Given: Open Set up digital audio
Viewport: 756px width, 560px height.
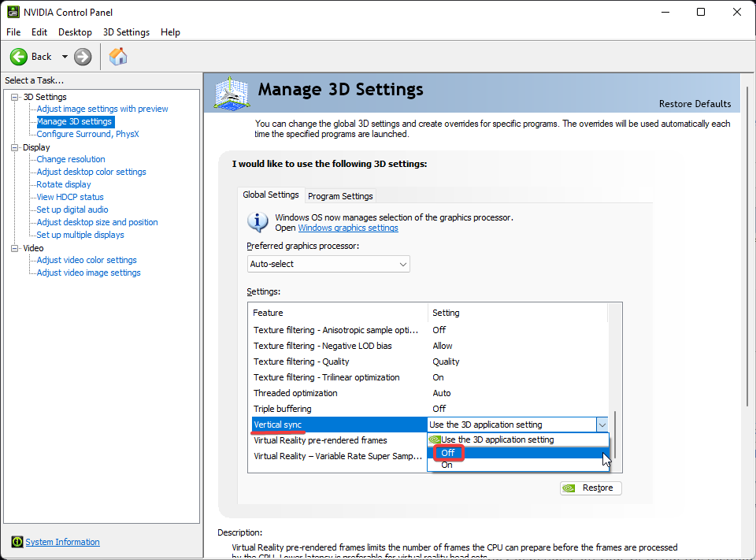Looking at the screenshot, I should (x=72, y=210).
